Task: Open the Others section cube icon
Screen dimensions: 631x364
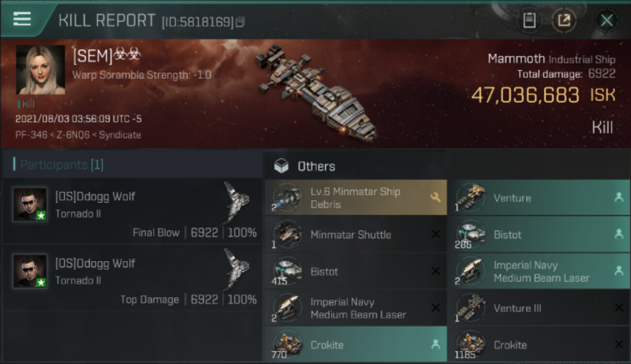Action: click(281, 166)
